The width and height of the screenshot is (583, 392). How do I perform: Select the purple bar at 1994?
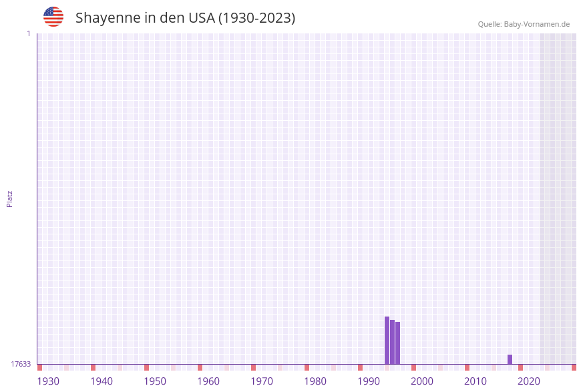pyautogui.click(x=387, y=337)
